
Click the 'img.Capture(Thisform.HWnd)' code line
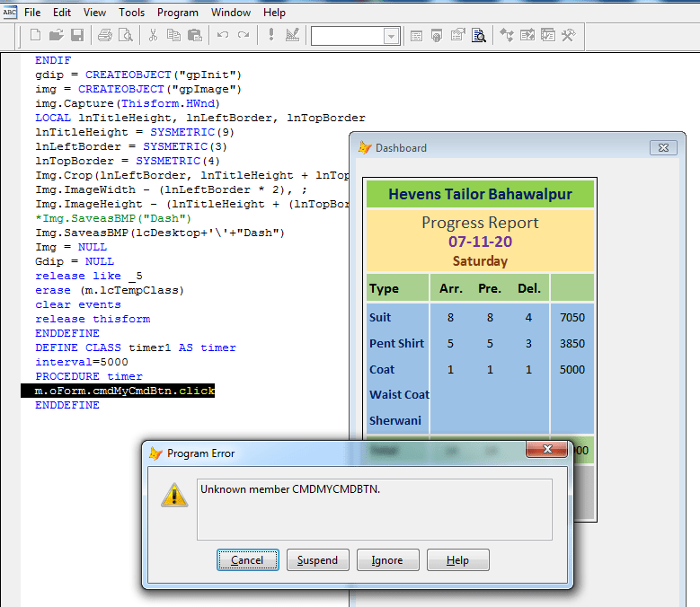point(128,103)
